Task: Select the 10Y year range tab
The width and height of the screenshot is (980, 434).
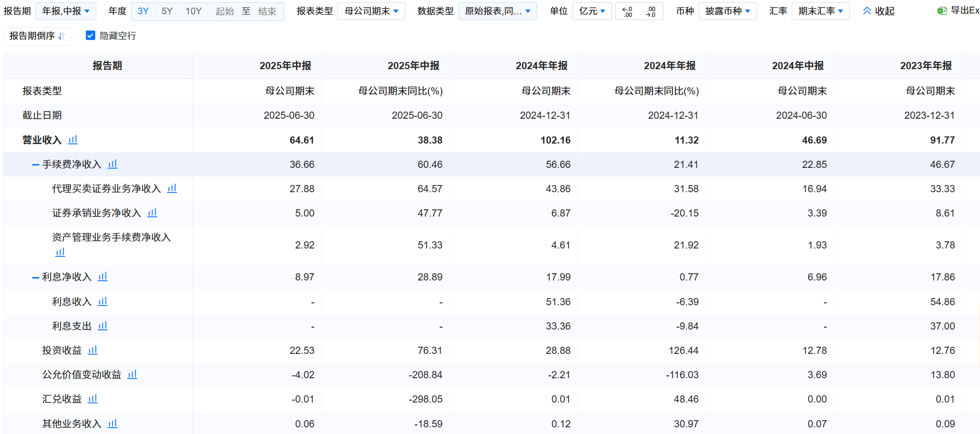Action: click(194, 11)
